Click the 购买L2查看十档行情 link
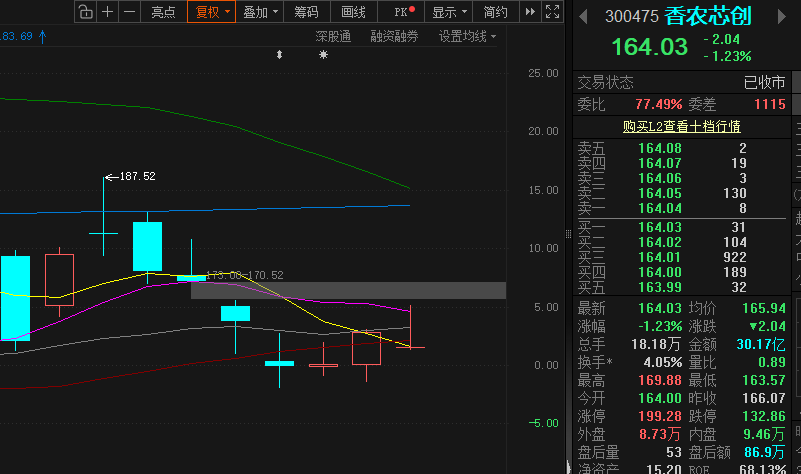The image size is (801, 474). (681, 126)
